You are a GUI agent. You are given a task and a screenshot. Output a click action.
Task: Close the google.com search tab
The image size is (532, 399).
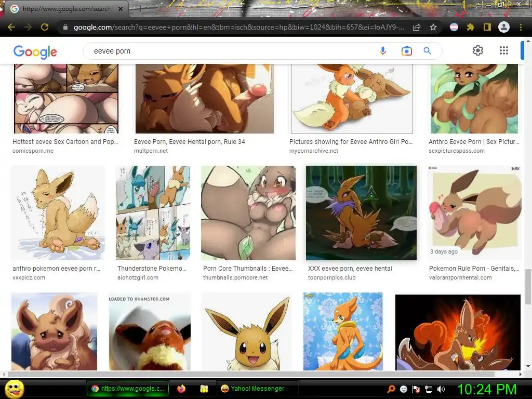(121, 9)
